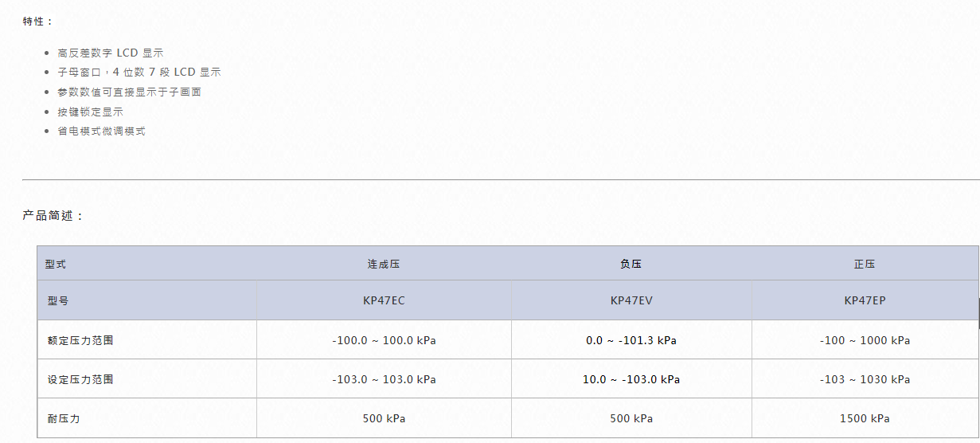Click the KP47EP model cell

tap(865, 300)
